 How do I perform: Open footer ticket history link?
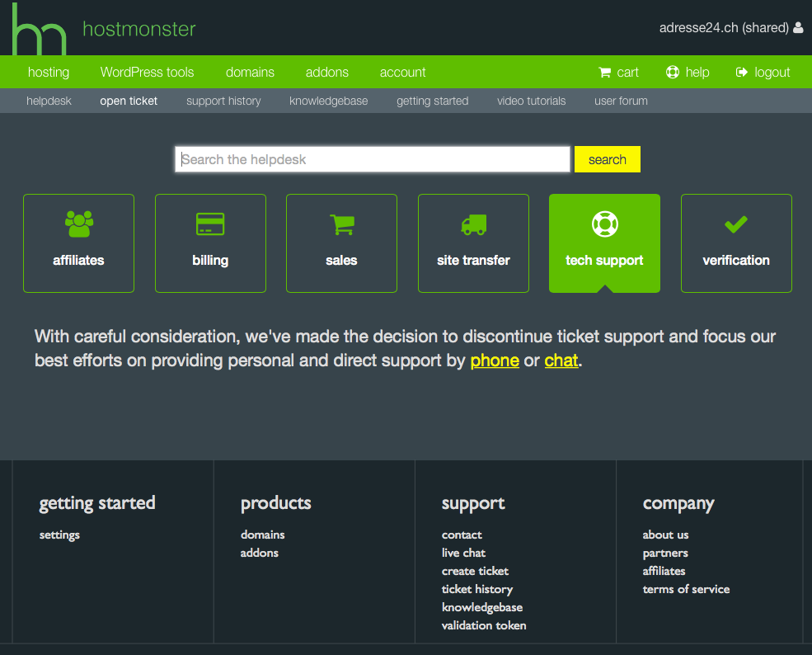coord(477,589)
